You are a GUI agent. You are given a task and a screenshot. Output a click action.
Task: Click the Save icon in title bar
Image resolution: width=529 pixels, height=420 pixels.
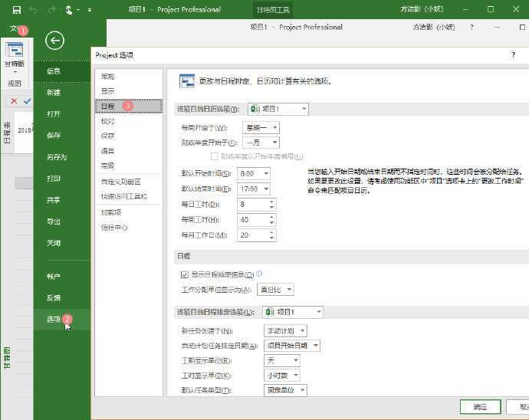point(17,10)
